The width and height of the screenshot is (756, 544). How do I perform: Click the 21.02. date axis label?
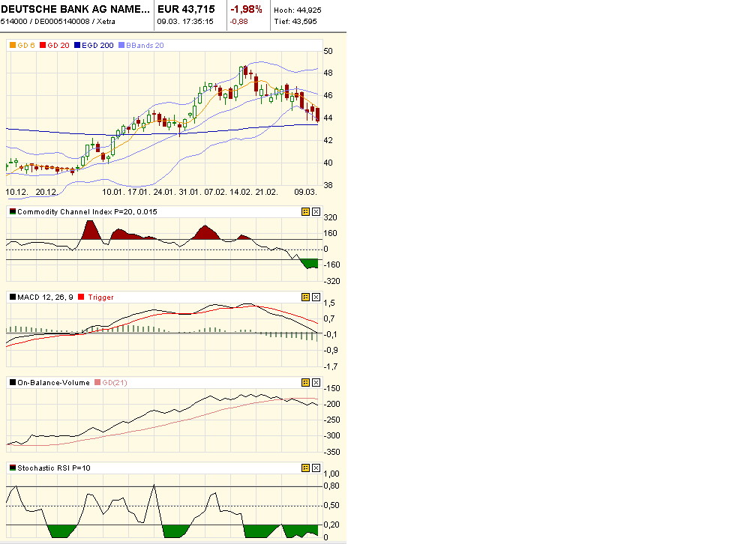(x=267, y=192)
